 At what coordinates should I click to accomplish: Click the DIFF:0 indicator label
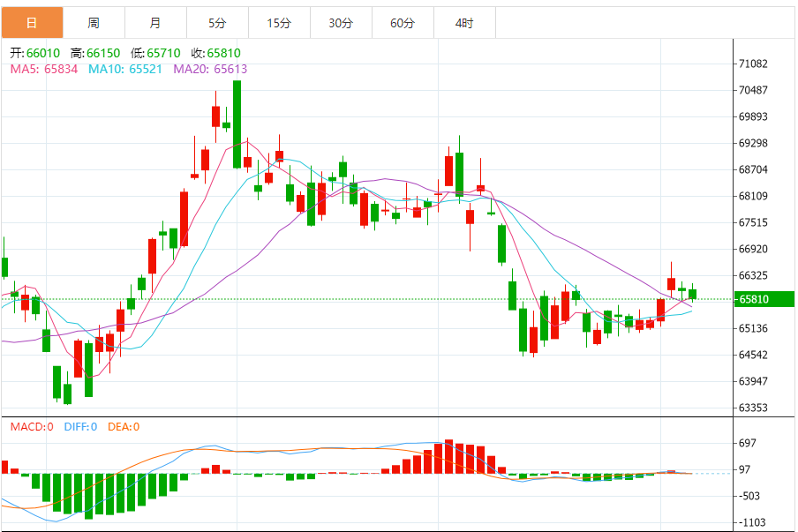click(x=80, y=427)
